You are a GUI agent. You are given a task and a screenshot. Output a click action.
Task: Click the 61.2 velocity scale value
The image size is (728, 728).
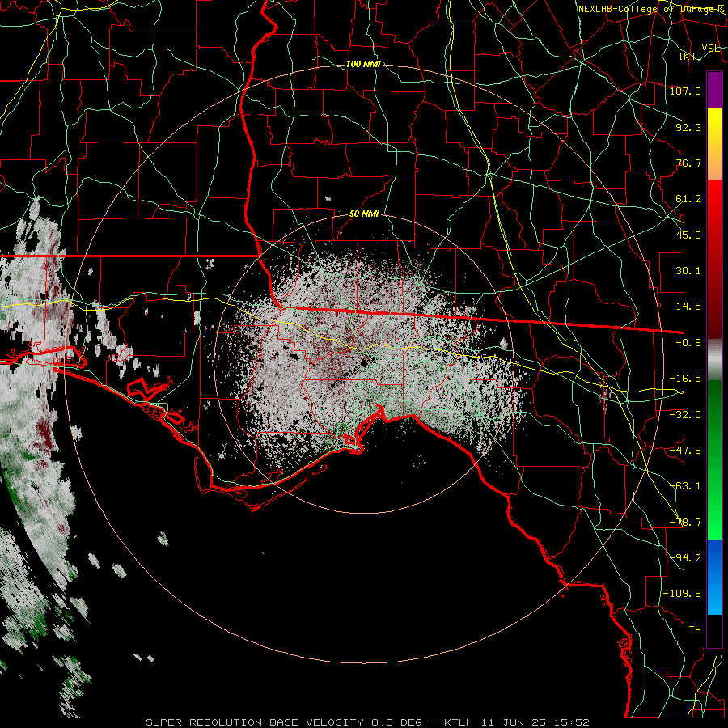tap(688, 199)
